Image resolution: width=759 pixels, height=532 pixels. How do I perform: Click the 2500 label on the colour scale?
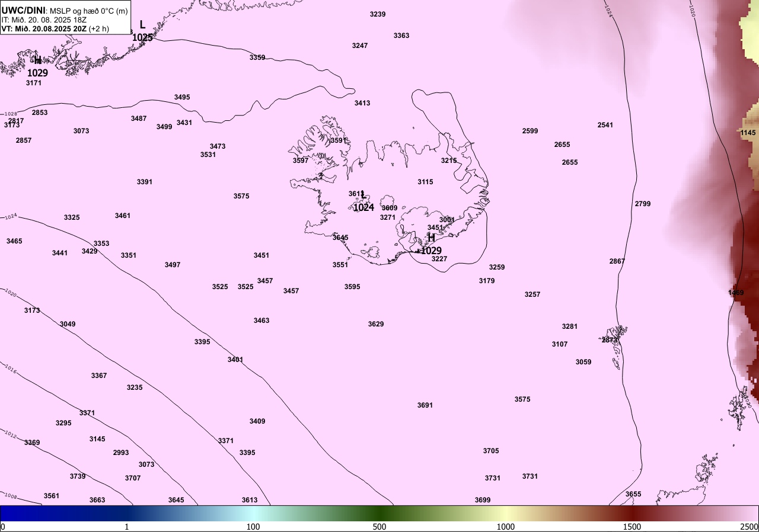748,527
